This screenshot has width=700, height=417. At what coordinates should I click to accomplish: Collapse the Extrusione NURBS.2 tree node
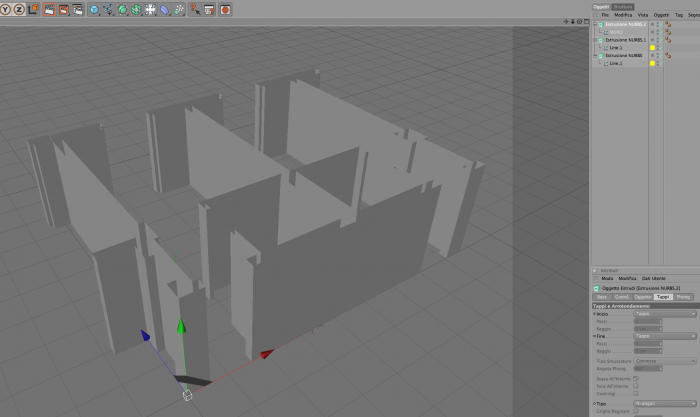(595, 24)
